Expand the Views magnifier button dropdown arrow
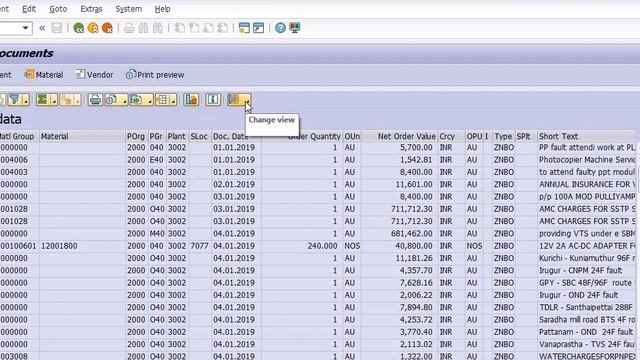640x360 pixels. coord(124,101)
